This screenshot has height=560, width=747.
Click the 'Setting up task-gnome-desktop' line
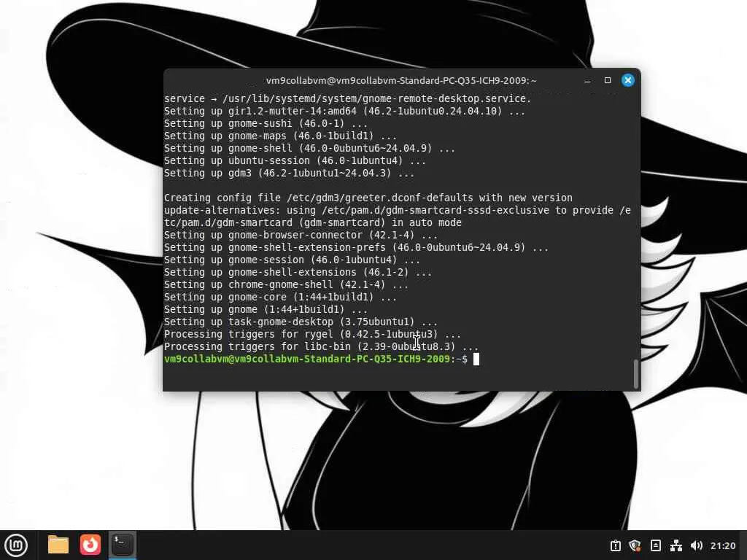pyautogui.click(x=301, y=322)
